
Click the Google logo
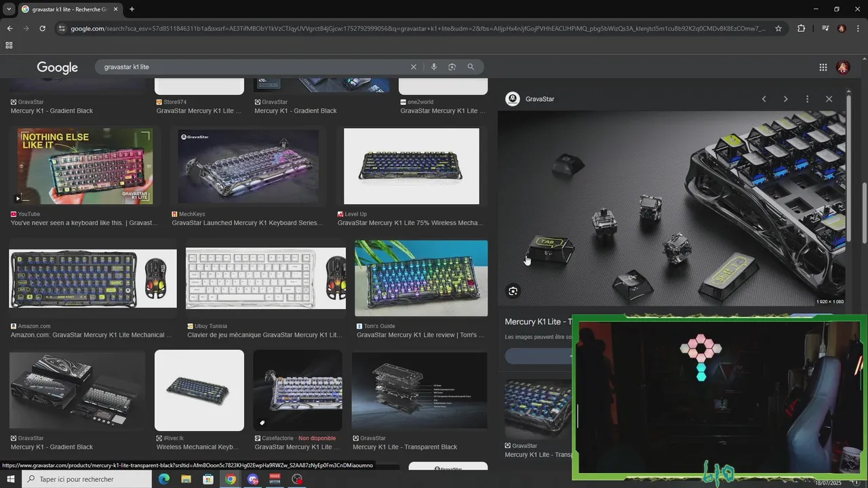58,67
